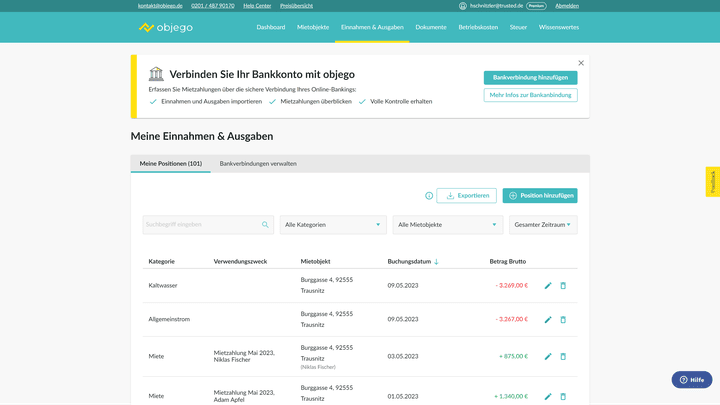Open Wissenswertes menu
The image size is (720, 405).
pyautogui.click(x=559, y=27)
